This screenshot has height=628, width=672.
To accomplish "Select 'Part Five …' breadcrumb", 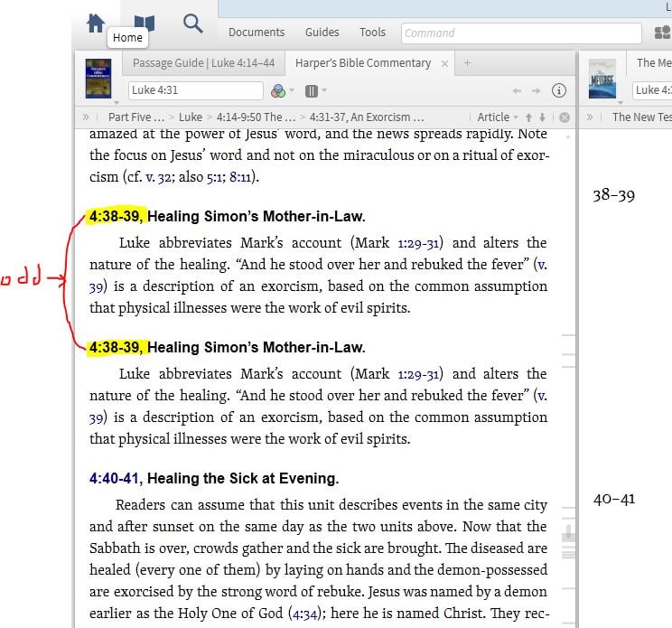I will pyautogui.click(x=136, y=117).
